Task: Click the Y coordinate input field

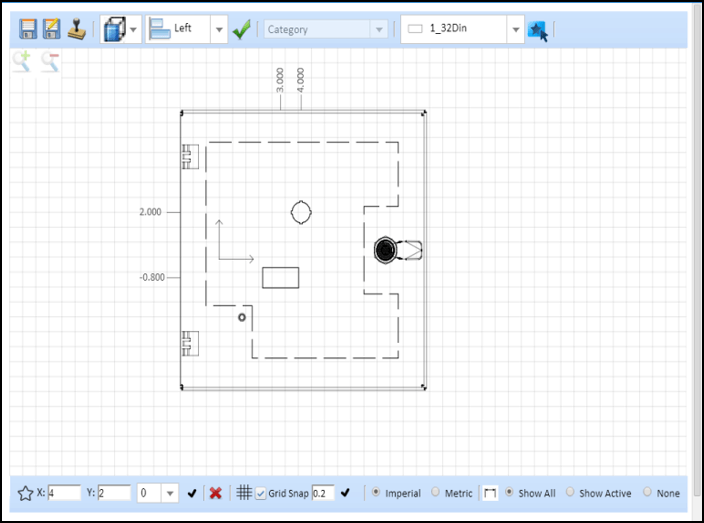Action: [x=114, y=493]
